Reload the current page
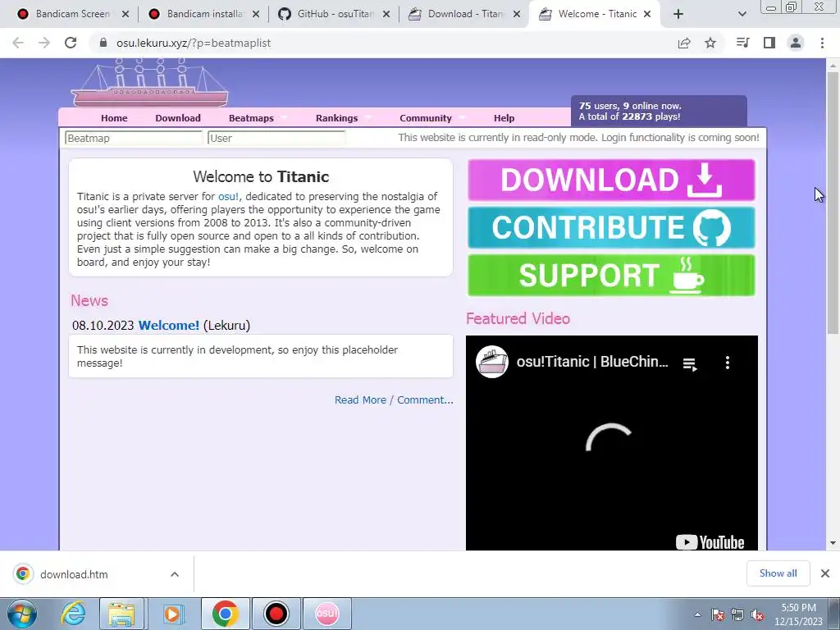840x630 pixels. click(x=71, y=43)
